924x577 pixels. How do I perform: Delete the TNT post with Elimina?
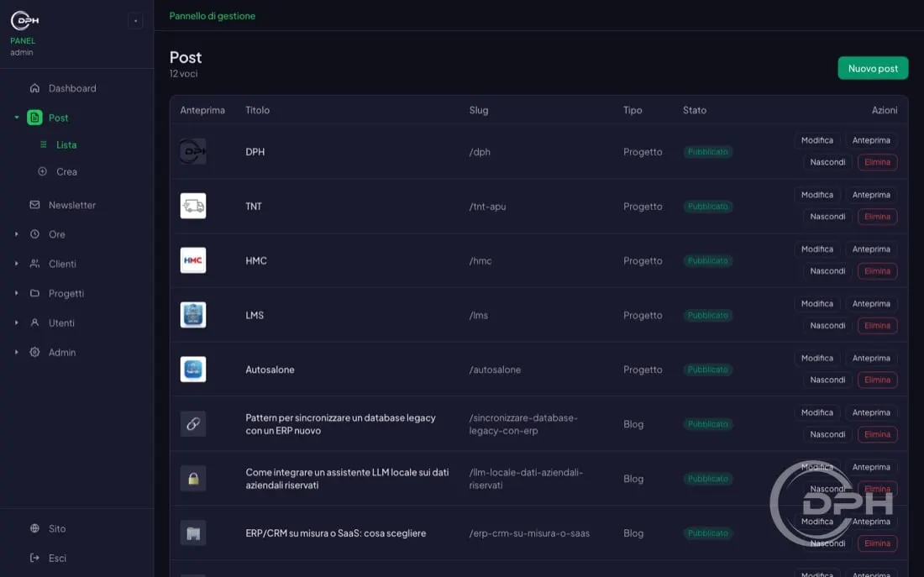click(877, 217)
